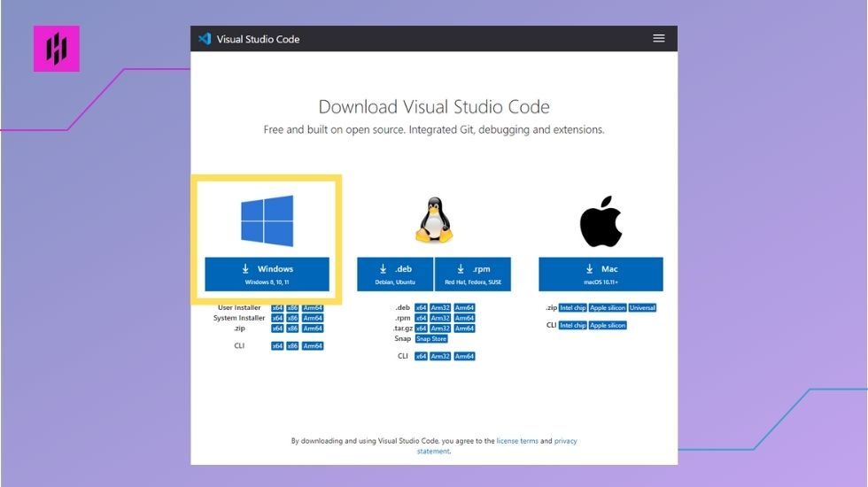
Task: Pick Linux .rpm Arm32 link
Action: point(440,318)
